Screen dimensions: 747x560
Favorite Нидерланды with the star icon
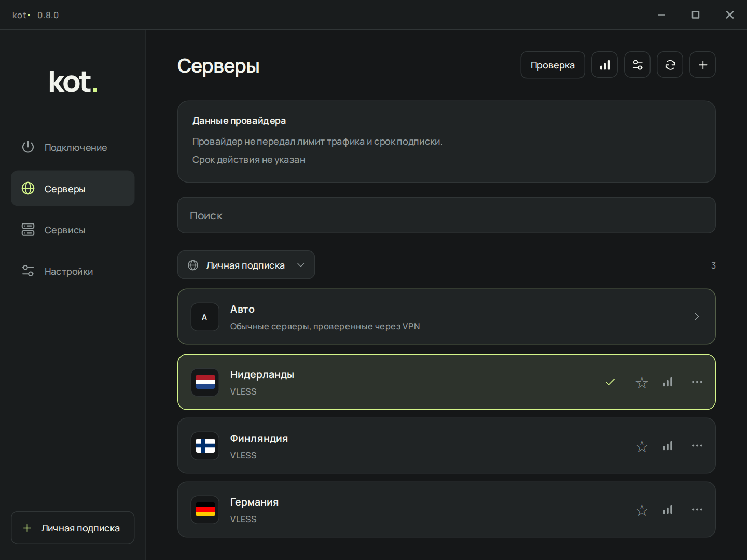point(642,383)
